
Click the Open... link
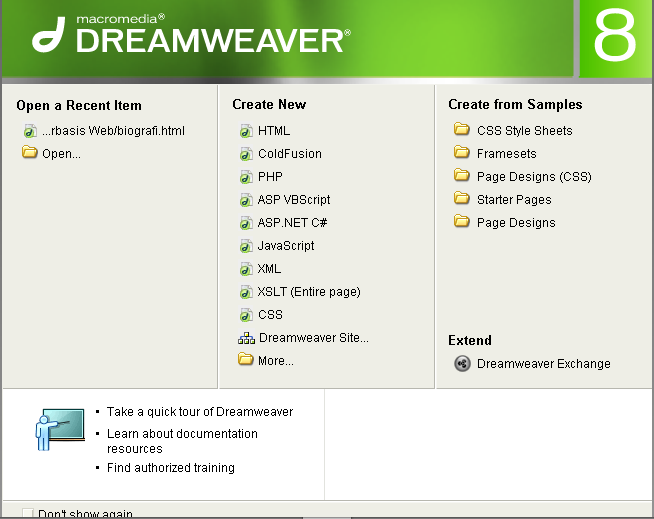61,154
